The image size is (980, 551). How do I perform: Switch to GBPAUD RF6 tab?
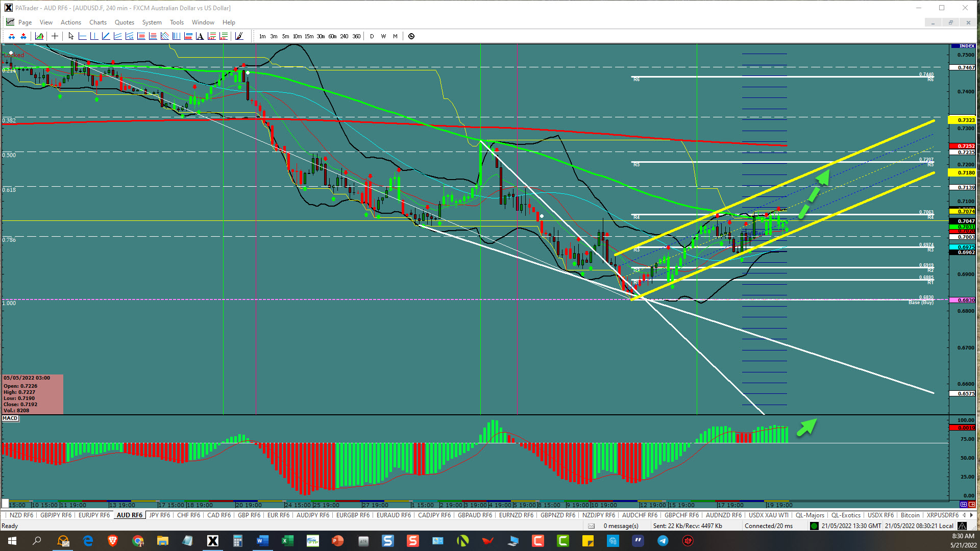[475, 515]
